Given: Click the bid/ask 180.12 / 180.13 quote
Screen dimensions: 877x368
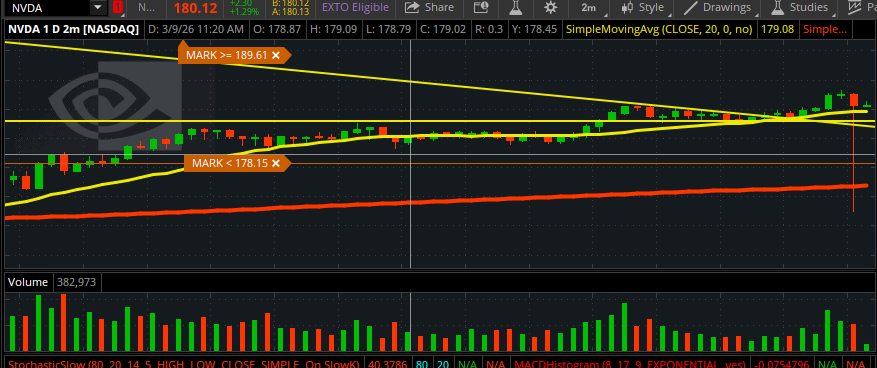Looking at the screenshot, I should pos(290,7).
